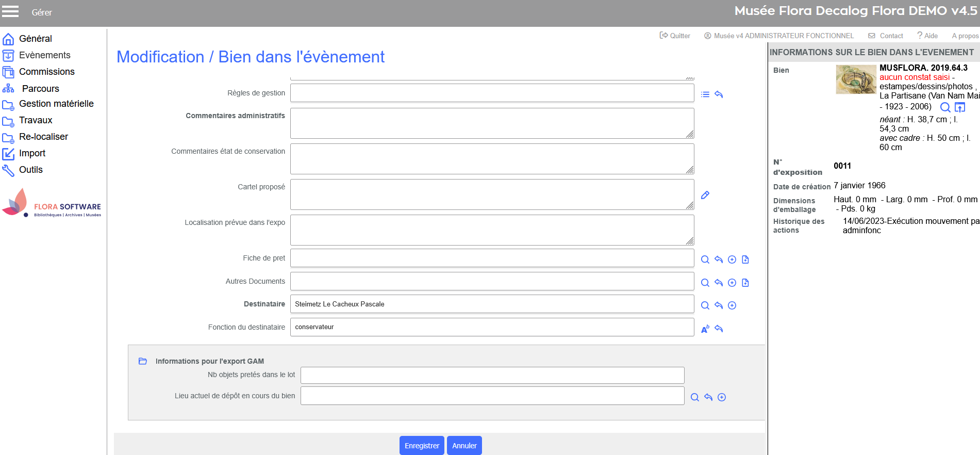
Task: Open the artwork record in new window icon
Action: pos(959,107)
